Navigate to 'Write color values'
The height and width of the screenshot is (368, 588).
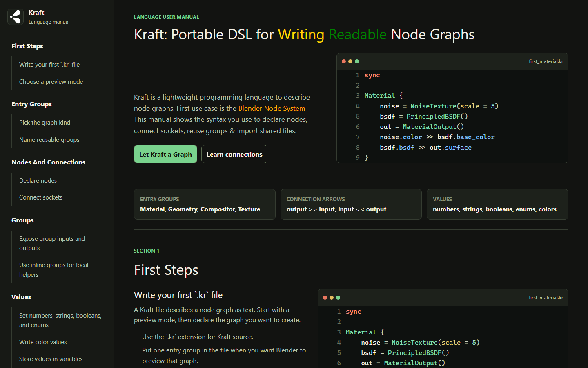pyautogui.click(x=43, y=342)
